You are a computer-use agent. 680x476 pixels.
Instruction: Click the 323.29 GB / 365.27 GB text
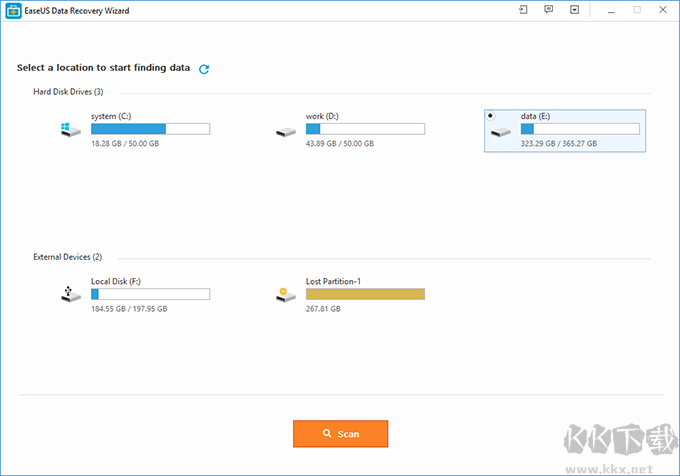[559, 143]
